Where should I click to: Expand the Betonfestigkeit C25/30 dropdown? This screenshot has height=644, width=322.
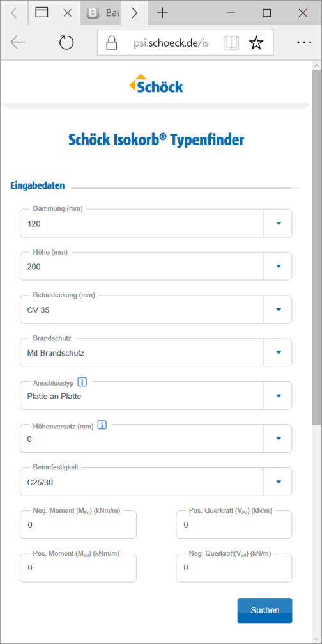(x=156, y=482)
